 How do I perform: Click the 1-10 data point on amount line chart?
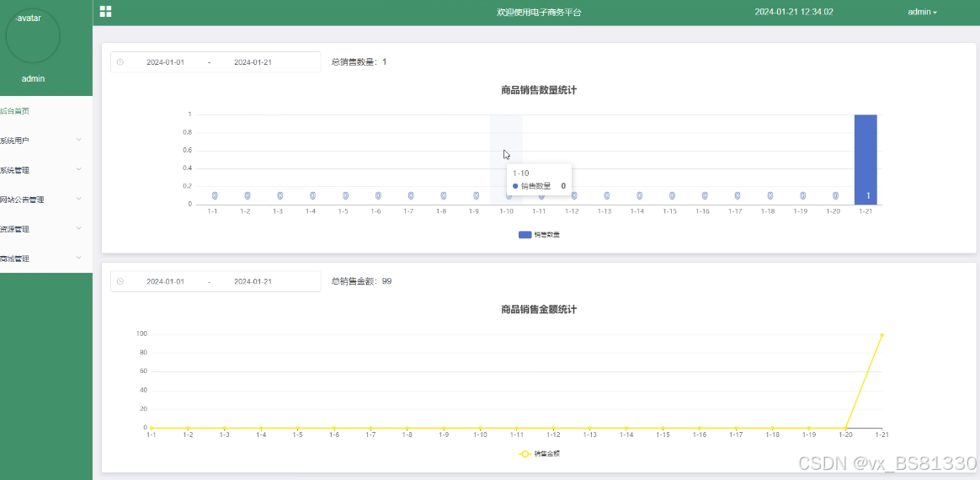[x=480, y=428]
